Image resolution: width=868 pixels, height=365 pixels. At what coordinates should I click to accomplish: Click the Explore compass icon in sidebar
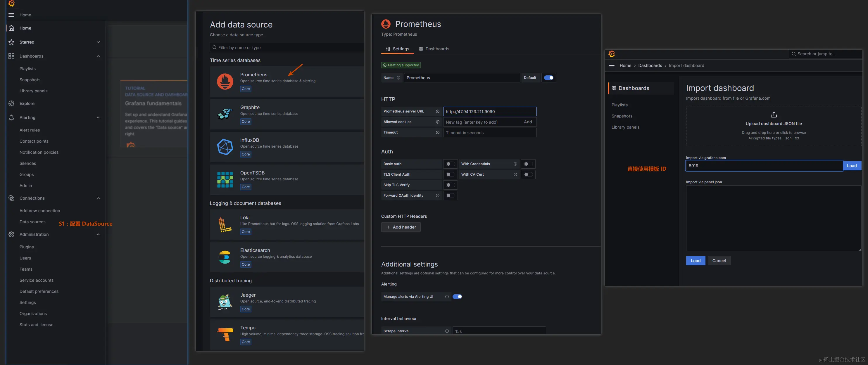pos(11,103)
